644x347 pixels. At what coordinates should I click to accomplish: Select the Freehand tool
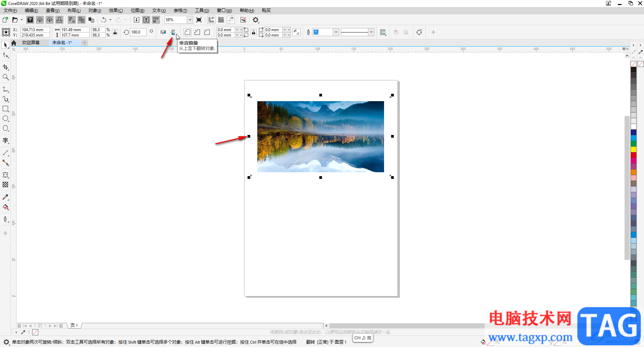pyautogui.click(x=5, y=89)
